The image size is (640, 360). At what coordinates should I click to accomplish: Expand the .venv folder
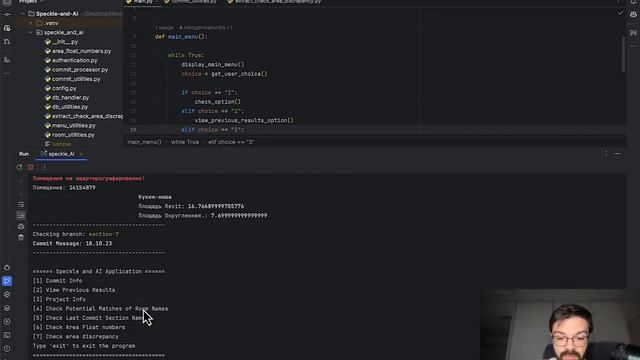[31, 23]
